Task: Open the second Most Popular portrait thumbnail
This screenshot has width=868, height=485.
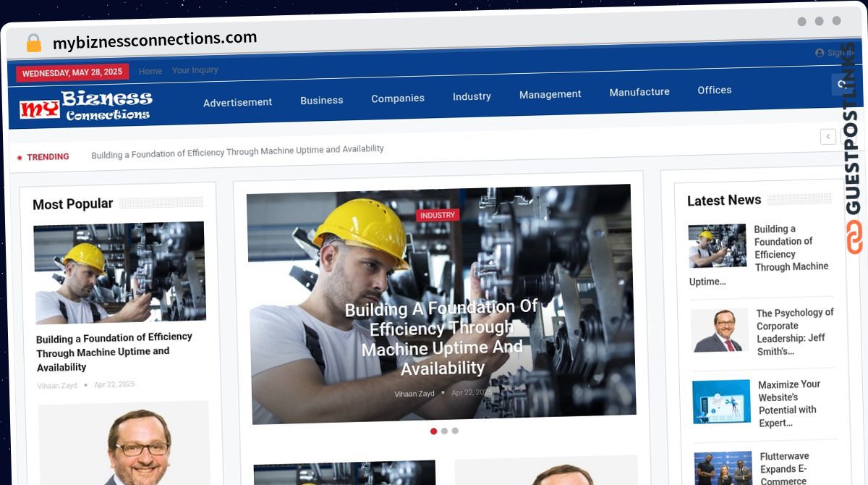Action: tap(124, 443)
